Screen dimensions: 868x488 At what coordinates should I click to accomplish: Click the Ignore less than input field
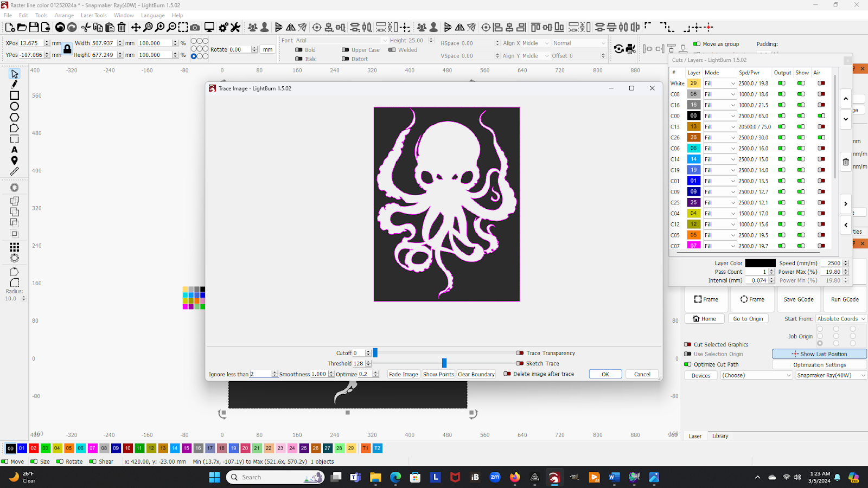click(260, 374)
